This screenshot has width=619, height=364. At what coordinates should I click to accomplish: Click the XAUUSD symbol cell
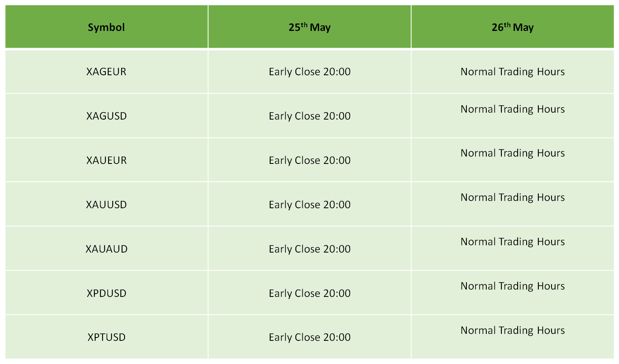(x=106, y=204)
